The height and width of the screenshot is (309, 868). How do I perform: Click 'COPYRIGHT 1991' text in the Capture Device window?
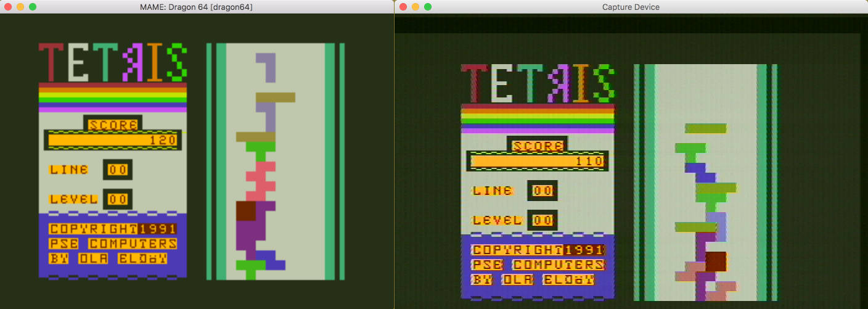click(539, 250)
